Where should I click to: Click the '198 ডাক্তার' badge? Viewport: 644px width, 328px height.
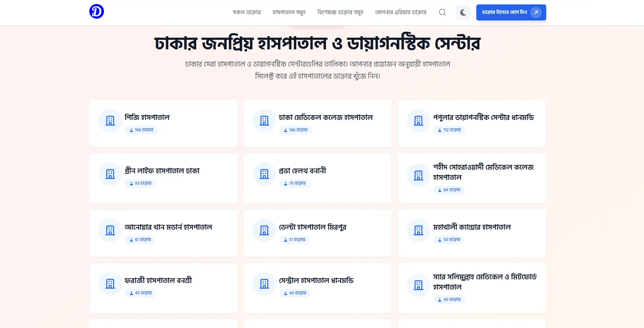(x=141, y=130)
